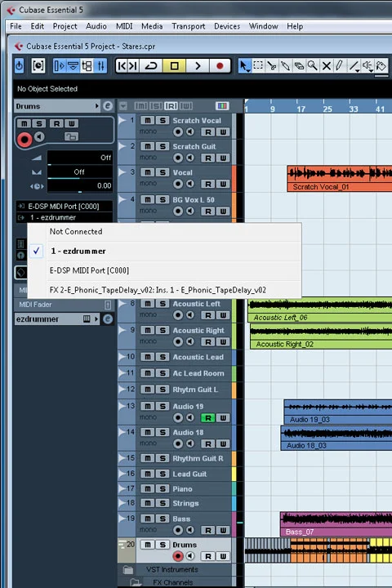This screenshot has width=392, height=588.
Task: Toggle monitor on BG Vox L 50 track
Action: pyautogui.click(x=190, y=212)
